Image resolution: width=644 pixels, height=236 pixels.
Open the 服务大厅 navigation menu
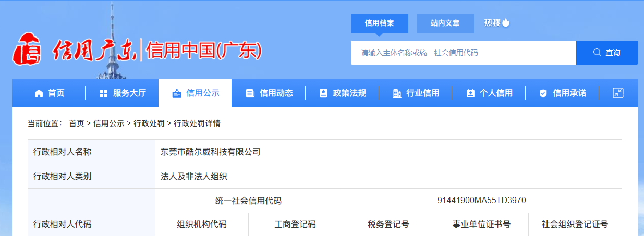click(x=122, y=93)
